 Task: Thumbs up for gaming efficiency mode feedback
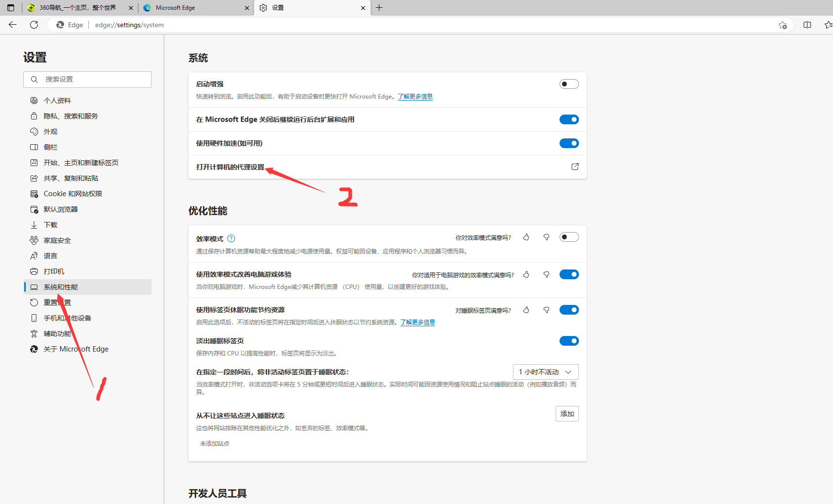[526, 274]
